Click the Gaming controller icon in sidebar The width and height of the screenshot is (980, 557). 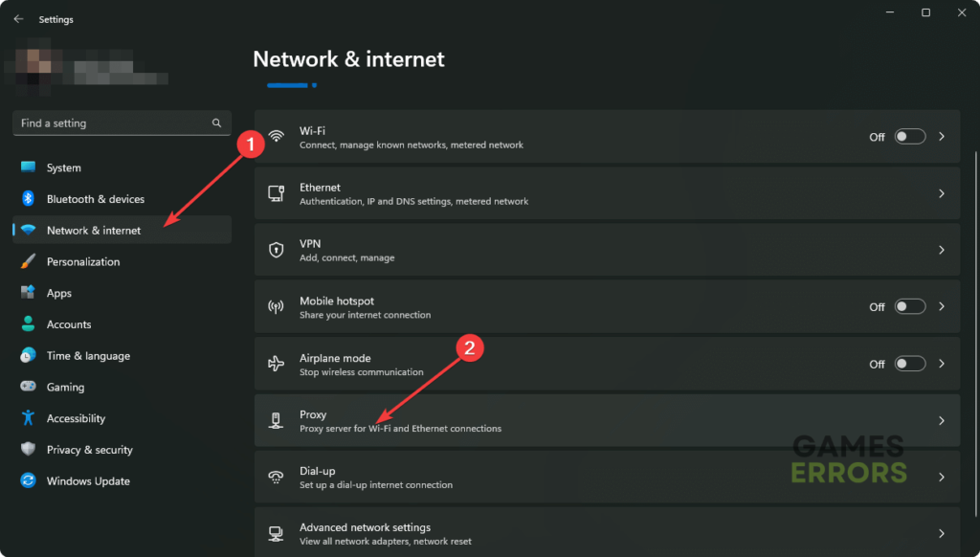coord(28,387)
